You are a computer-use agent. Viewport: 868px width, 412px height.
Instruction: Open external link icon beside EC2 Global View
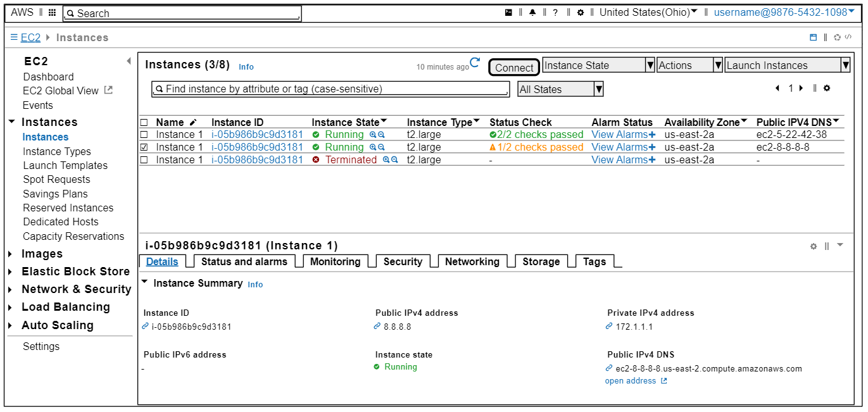pyautogui.click(x=108, y=91)
